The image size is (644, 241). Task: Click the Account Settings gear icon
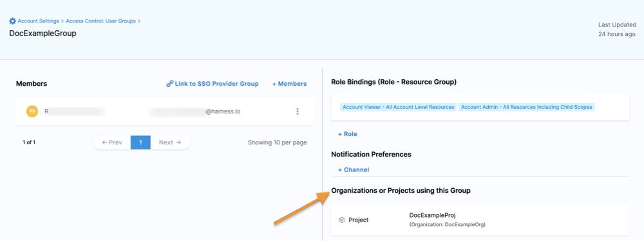(x=13, y=21)
